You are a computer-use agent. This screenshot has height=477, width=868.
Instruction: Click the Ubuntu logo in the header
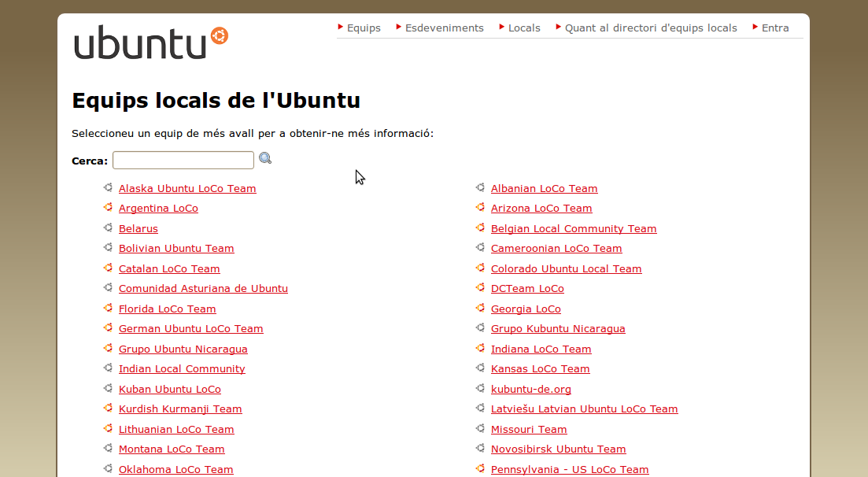pyautogui.click(x=150, y=42)
